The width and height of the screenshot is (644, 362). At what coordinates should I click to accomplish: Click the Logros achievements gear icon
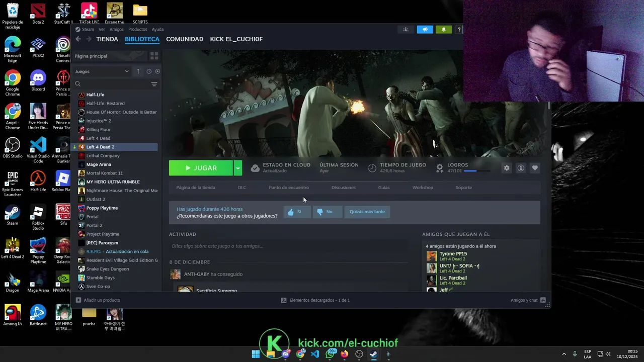point(440,167)
